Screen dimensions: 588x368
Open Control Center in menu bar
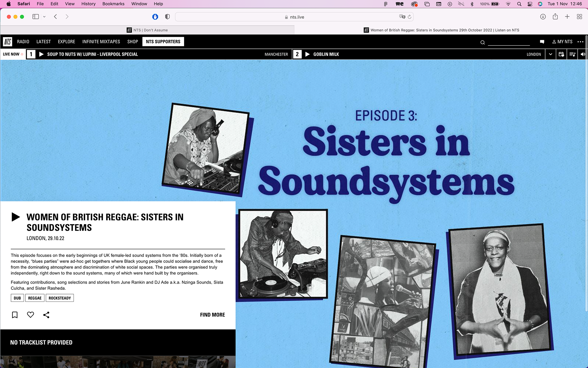pos(530,4)
